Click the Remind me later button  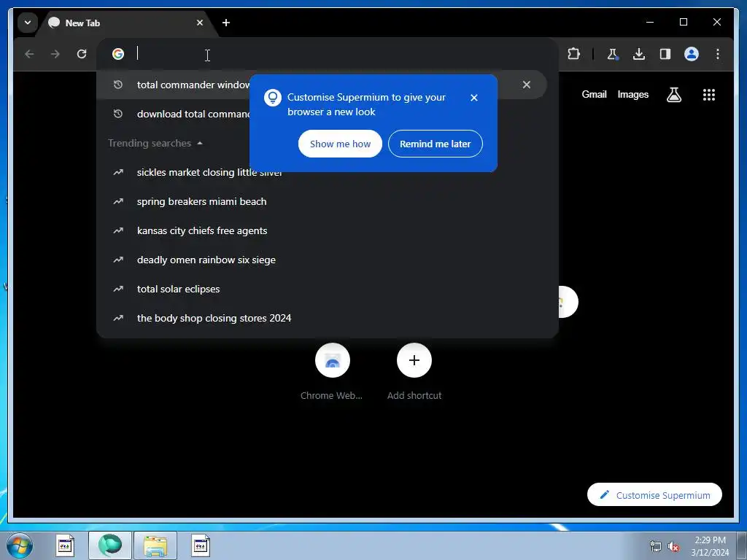coord(436,144)
